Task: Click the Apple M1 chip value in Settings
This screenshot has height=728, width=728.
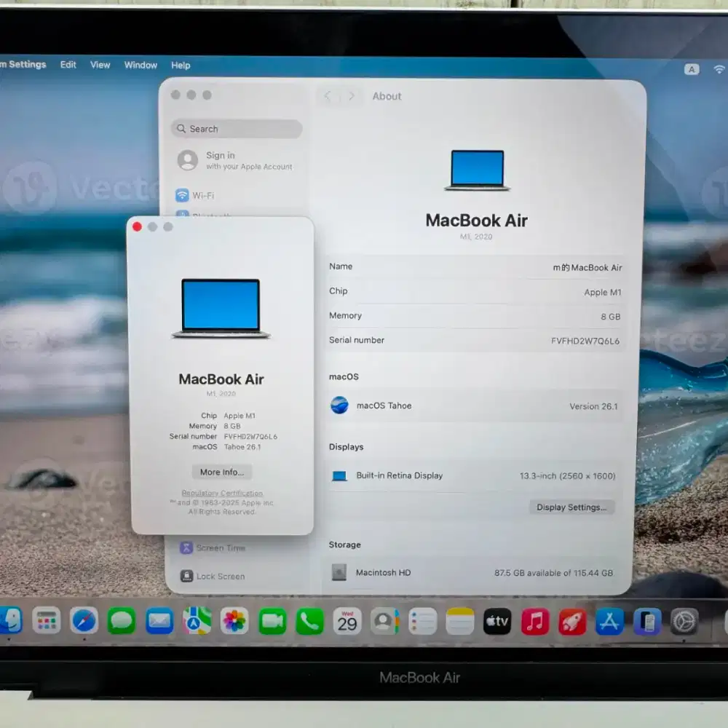Action: [603, 292]
